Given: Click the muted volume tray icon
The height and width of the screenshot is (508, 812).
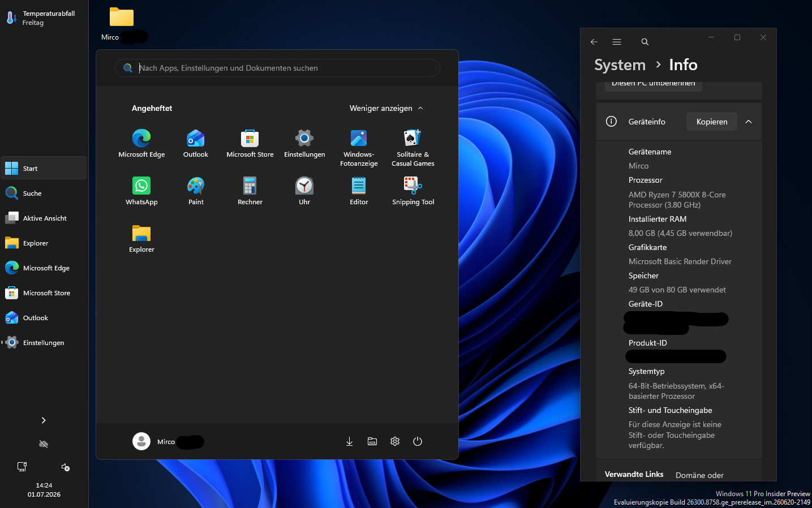Looking at the screenshot, I should tap(66, 467).
